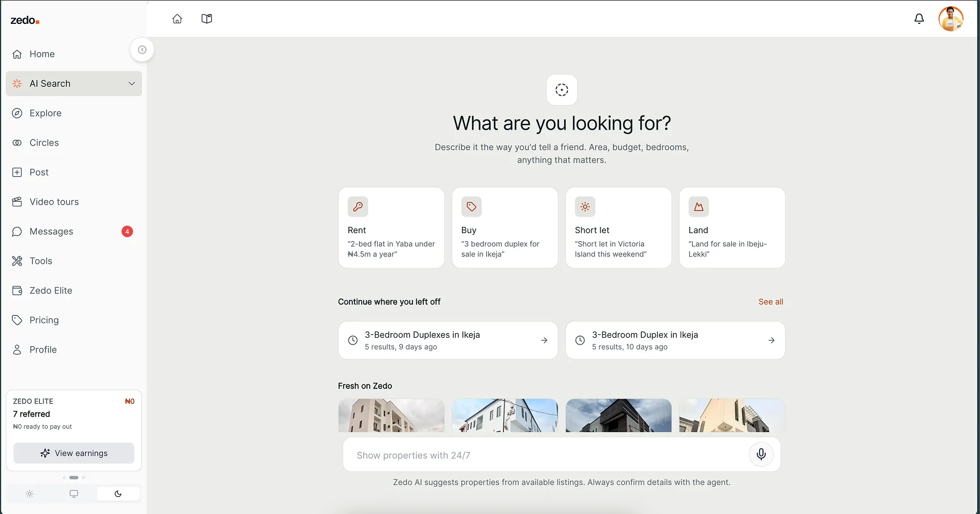Screen dimensions: 980x514
Task: Open the first Fresh on Zedo thumbnail
Action: point(391,416)
